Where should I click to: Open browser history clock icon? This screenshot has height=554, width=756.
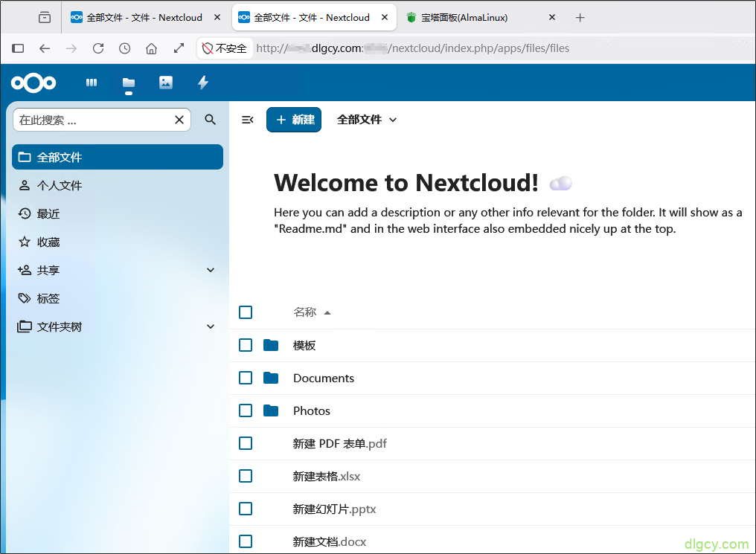coord(125,48)
